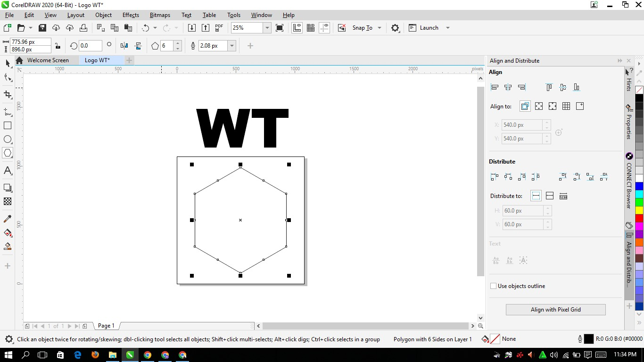Viewport: 644px width, 362px height.
Task: Toggle the Lock ratio padlock
Action: pyautogui.click(x=58, y=46)
